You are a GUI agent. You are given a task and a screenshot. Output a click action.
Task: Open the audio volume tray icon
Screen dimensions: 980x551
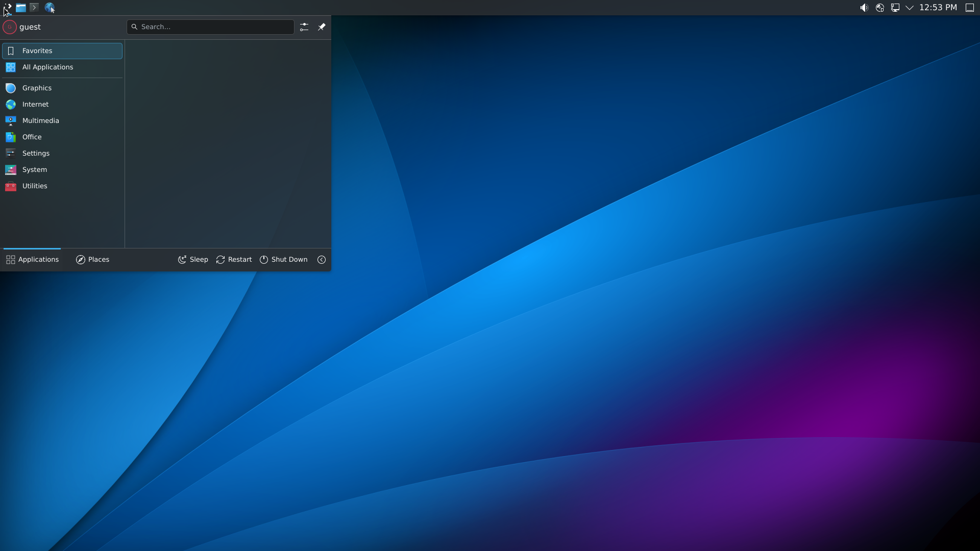click(864, 8)
